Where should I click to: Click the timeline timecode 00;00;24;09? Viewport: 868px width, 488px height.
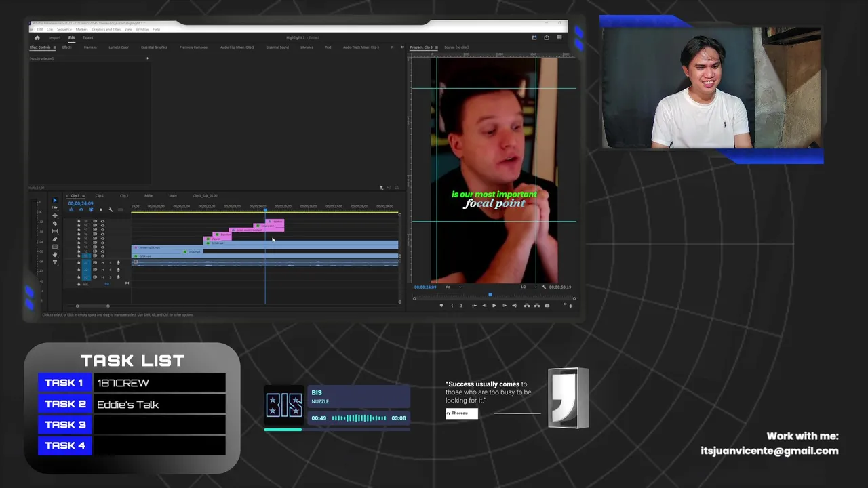(x=81, y=203)
